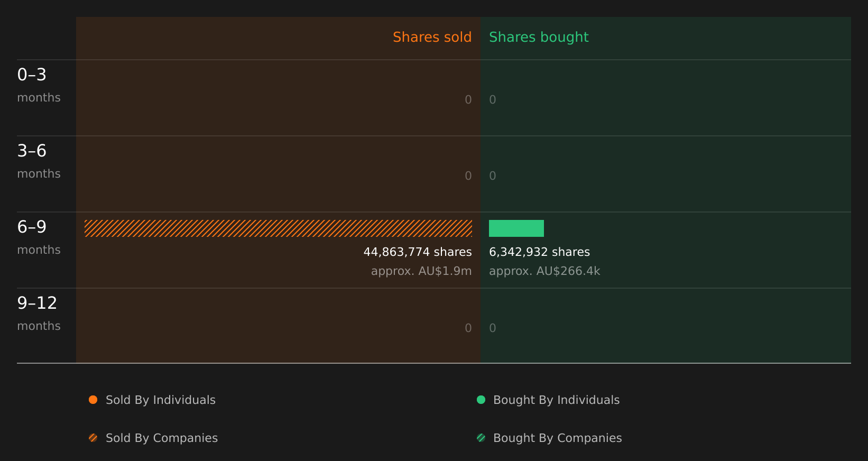The height and width of the screenshot is (461, 868).
Task: Click the striped Sold By Companies legend icon
Action: (x=93, y=438)
